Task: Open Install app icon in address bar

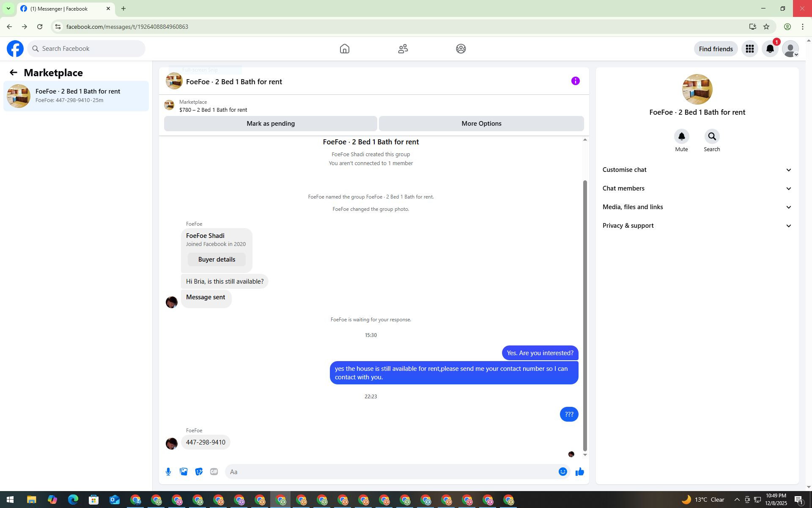Action: point(752,27)
